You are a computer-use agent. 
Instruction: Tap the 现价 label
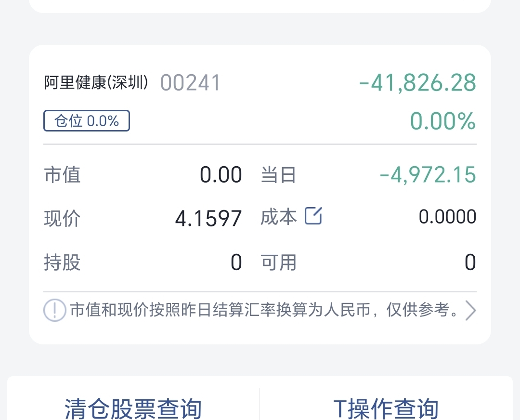(62, 219)
